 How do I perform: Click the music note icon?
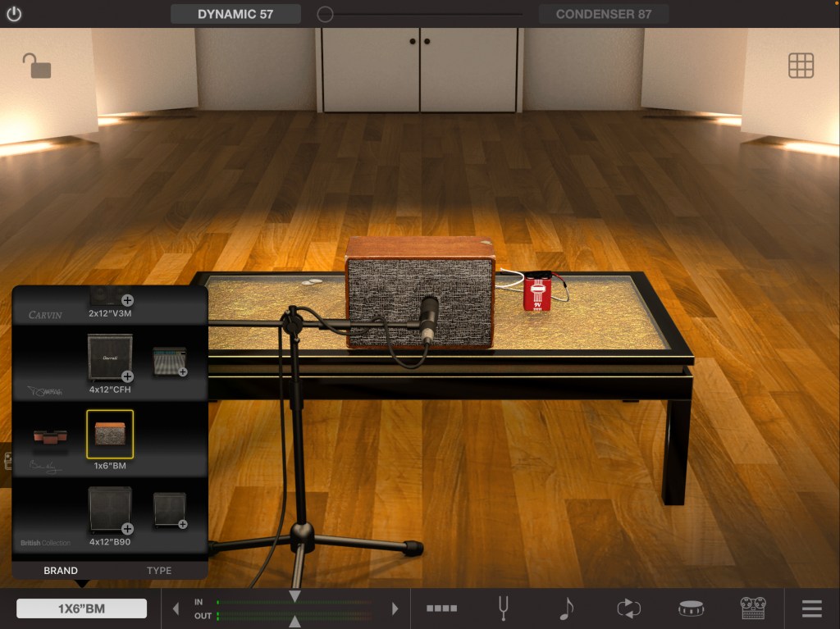coord(566,608)
